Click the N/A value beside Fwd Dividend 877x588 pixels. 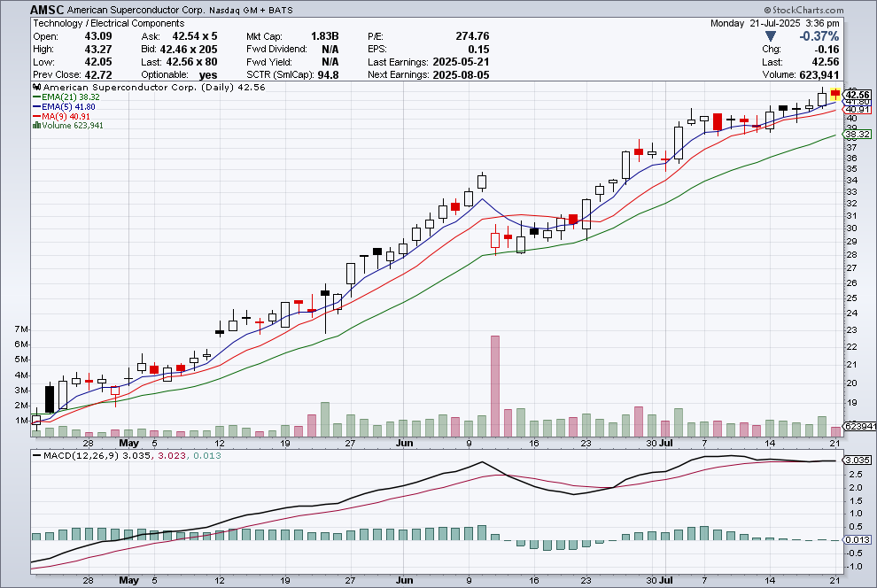[x=330, y=50]
